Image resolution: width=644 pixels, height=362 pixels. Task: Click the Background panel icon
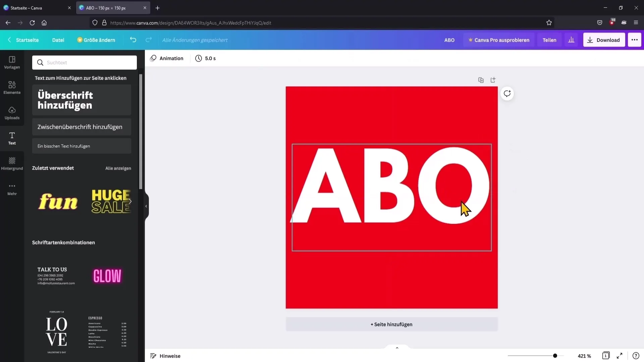click(x=12, y=163)
